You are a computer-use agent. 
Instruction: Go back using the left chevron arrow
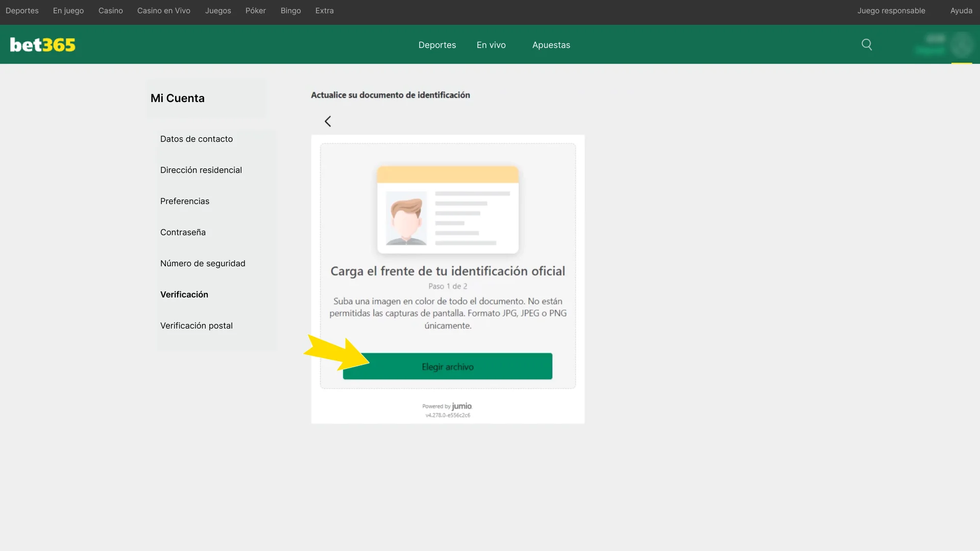[328, 121]
